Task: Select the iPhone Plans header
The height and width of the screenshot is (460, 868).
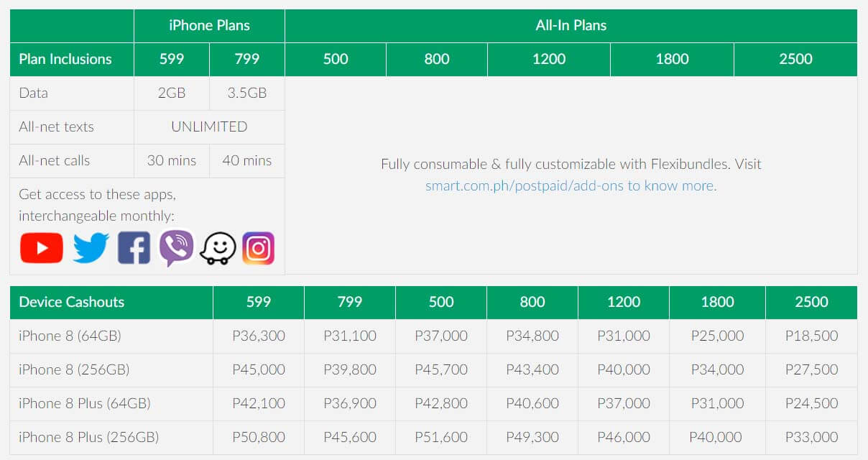Action: (209, 25)
